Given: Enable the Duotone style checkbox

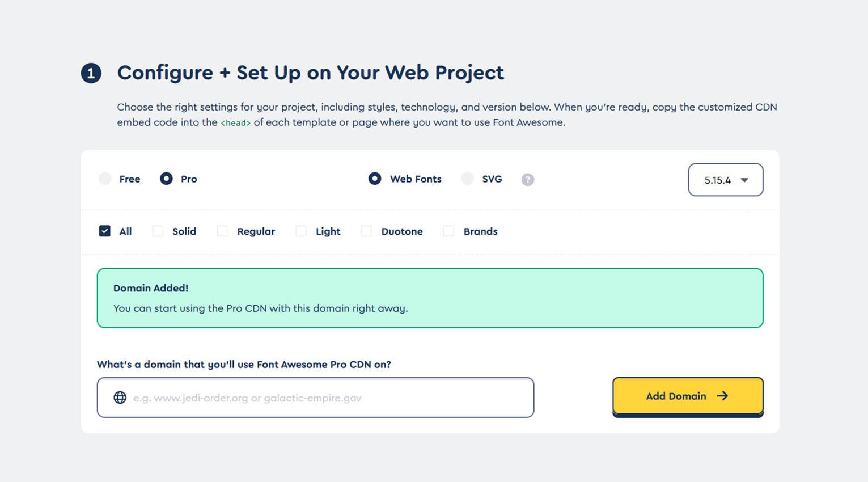Looking at the screenshot, I should [x=366, y=231].
